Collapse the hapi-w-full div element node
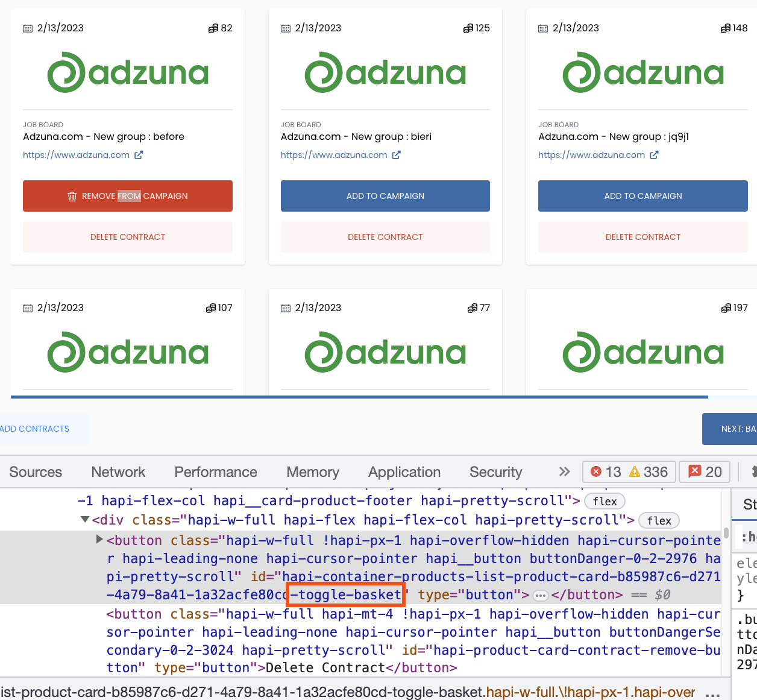Screen dimensions: 757x700 [84, 520]
